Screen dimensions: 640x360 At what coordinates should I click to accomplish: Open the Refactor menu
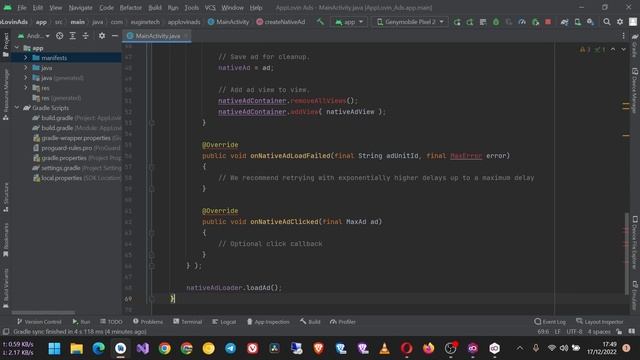click(131, 8)
